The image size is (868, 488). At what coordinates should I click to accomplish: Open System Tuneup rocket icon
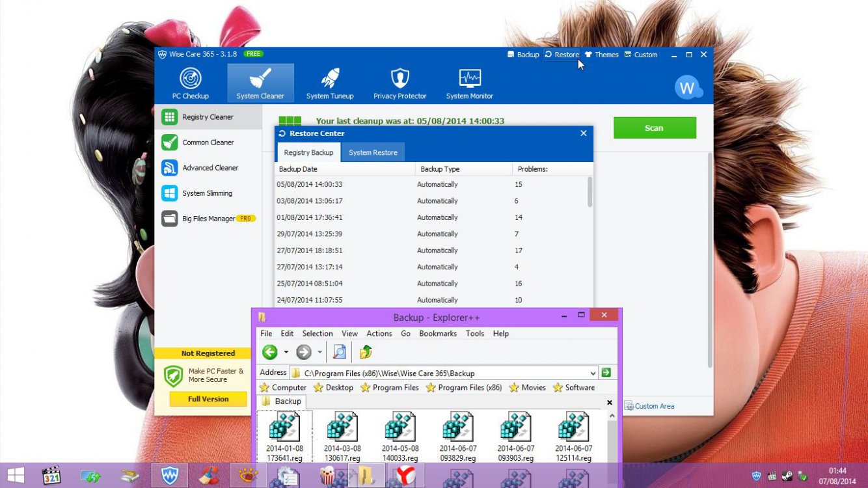tap(330, 83)
